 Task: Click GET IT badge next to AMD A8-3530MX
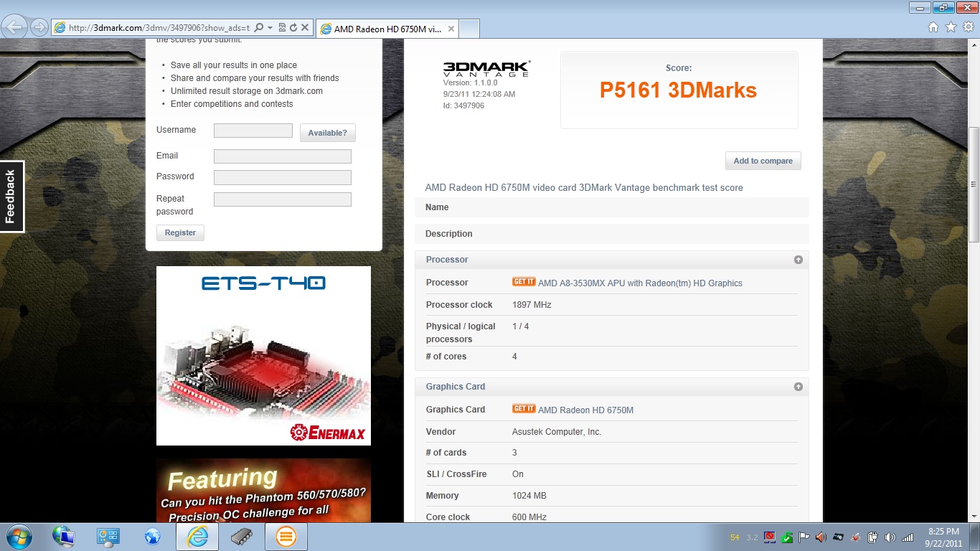524,282
